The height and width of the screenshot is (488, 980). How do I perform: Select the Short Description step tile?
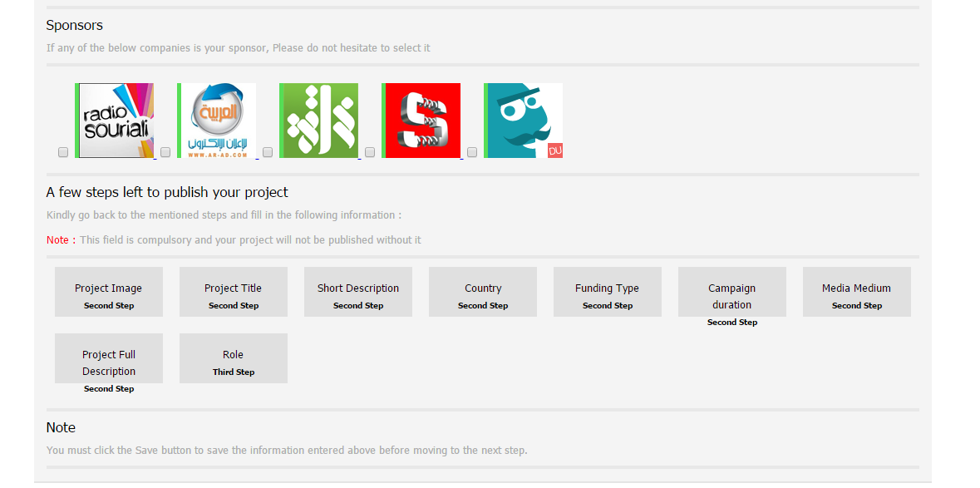point(358,292)
